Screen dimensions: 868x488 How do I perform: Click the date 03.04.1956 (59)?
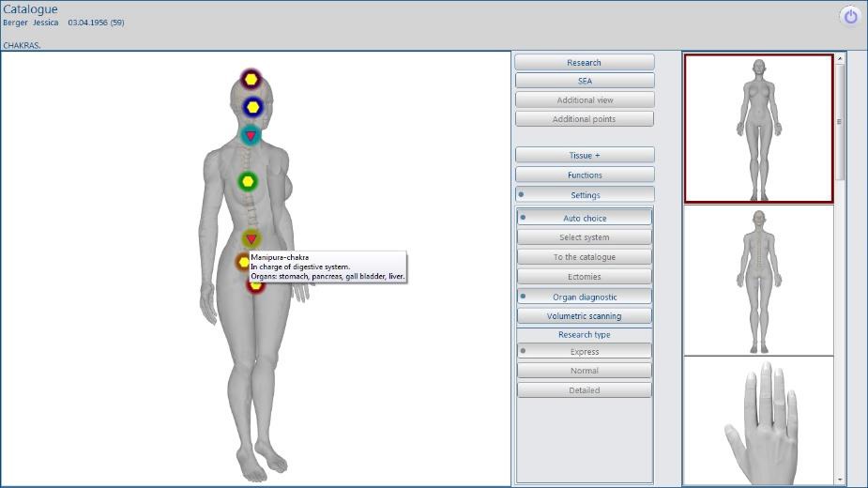96,23
